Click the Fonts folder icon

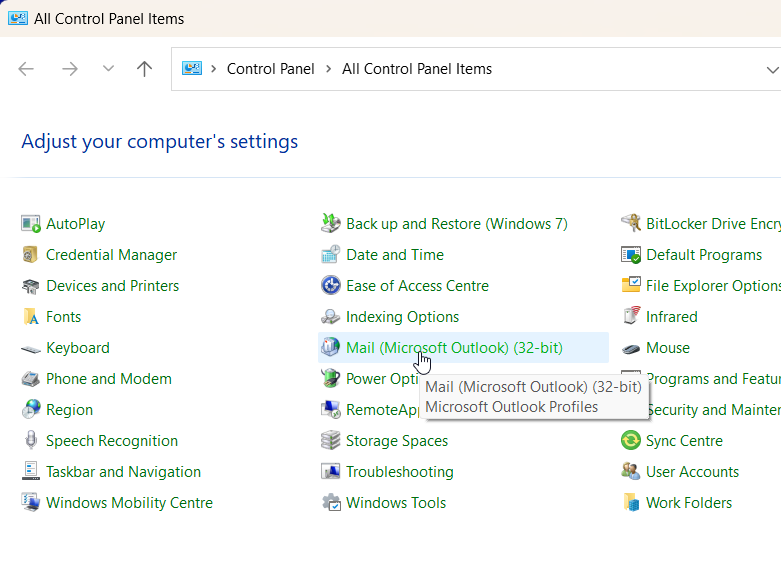click(31, 317)
